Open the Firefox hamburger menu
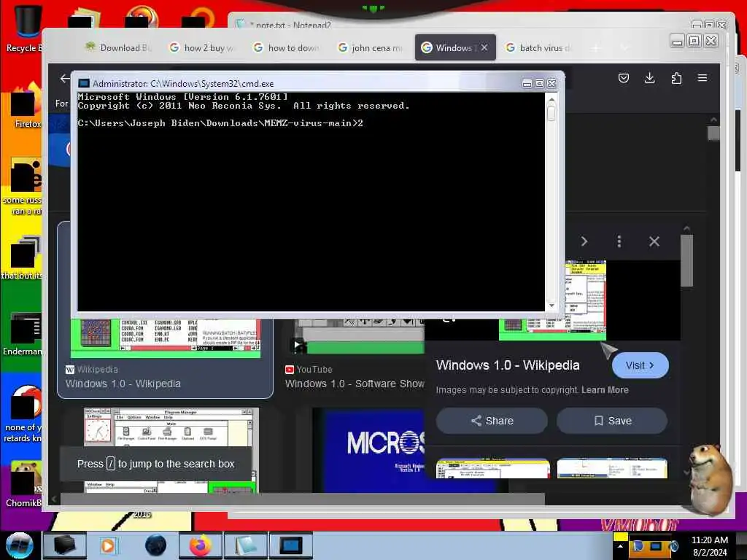 703,77
